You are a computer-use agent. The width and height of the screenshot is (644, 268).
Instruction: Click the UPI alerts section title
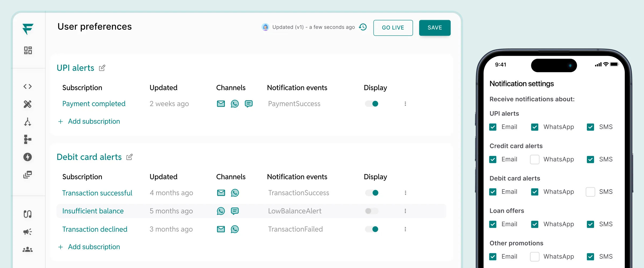pos(75,68)
